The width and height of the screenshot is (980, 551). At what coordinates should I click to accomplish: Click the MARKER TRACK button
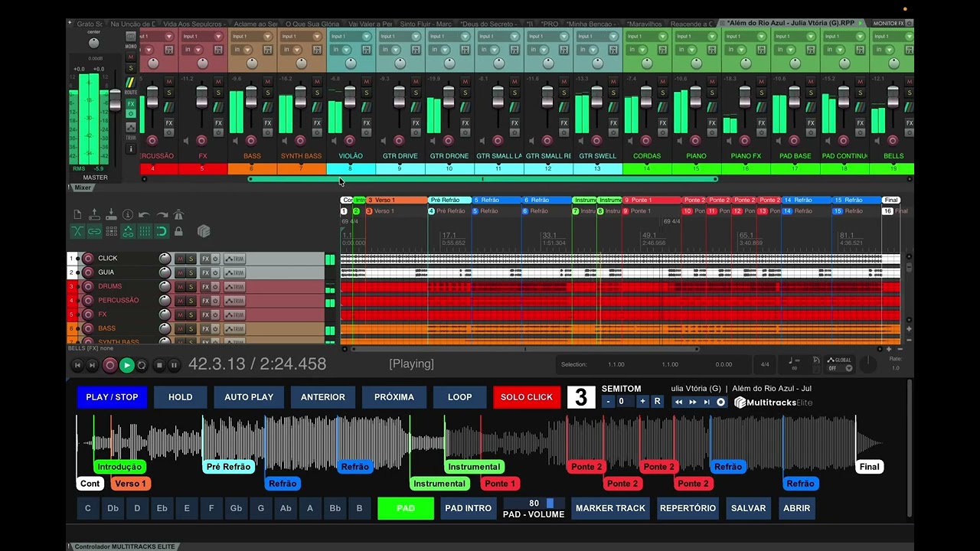tap(610, 508)
